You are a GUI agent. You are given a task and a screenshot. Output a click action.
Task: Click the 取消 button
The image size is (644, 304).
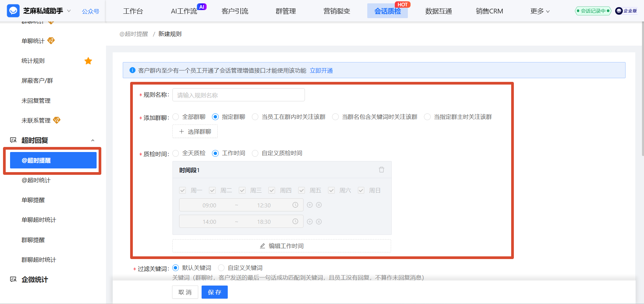[185, 292]
